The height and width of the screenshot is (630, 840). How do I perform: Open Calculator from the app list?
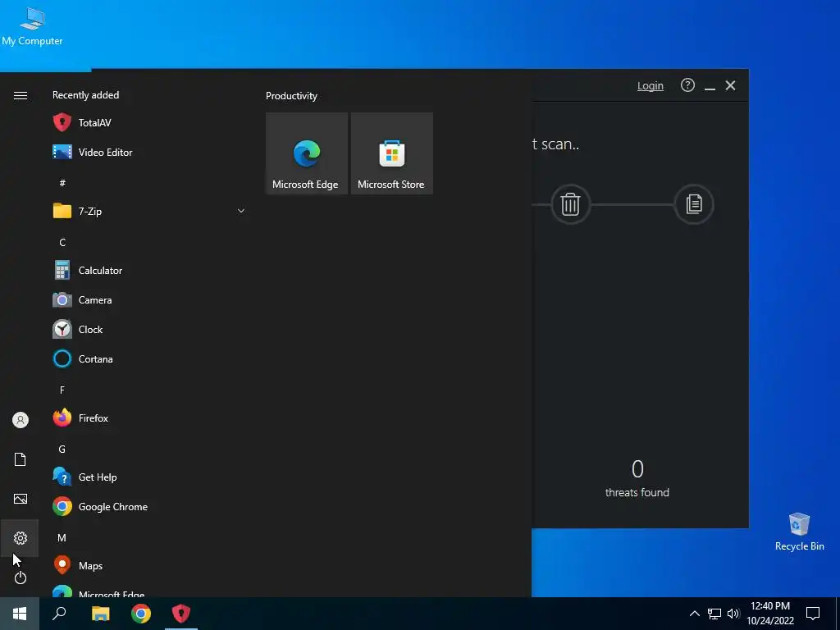[149, 271]
